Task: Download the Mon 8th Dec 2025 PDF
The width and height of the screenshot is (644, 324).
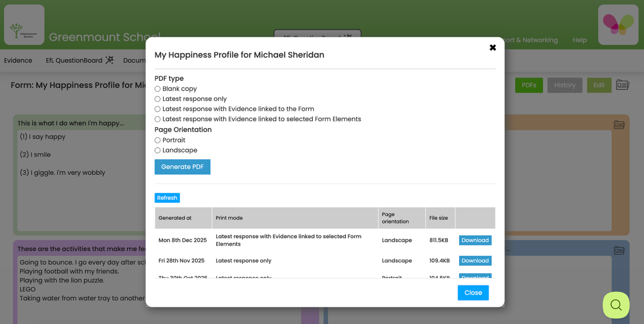Action: tap(474, 240)
